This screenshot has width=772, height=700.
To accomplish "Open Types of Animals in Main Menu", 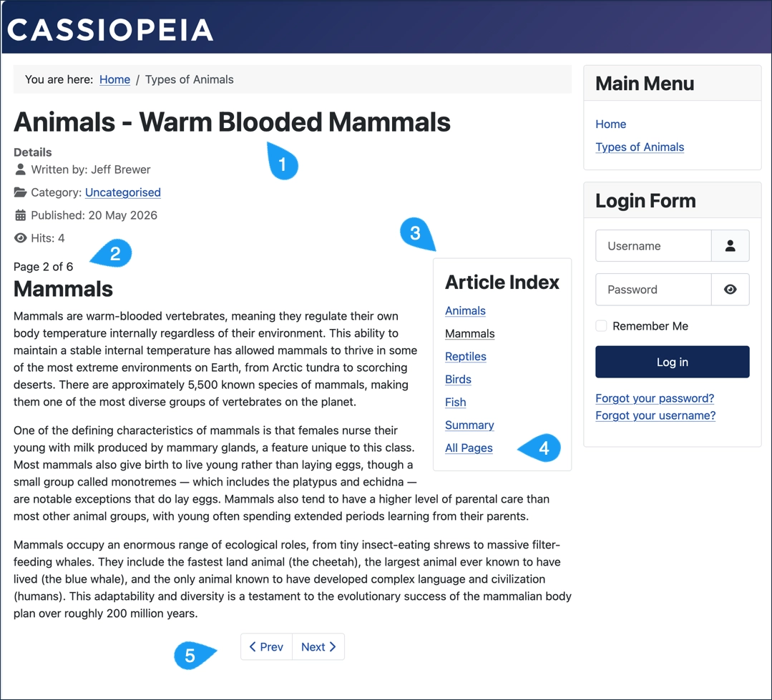I will pyautogui.click(x=640, y=147).
